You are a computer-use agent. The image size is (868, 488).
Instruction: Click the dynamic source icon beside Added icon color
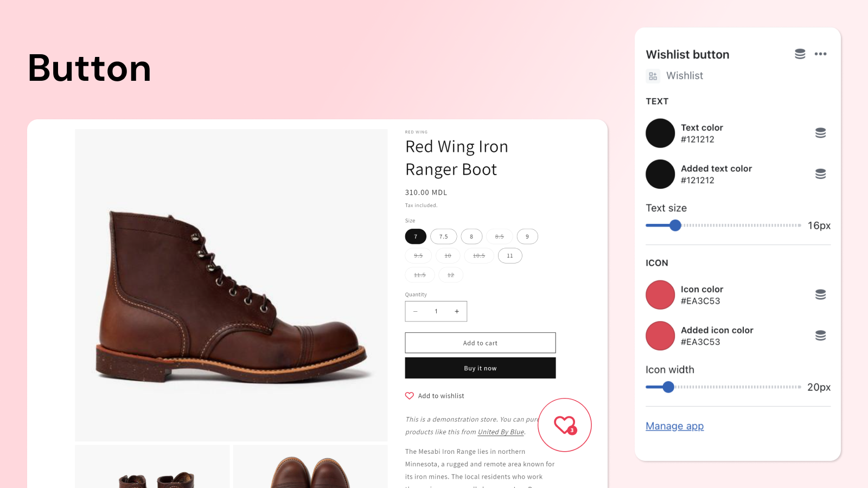[820, 335]
